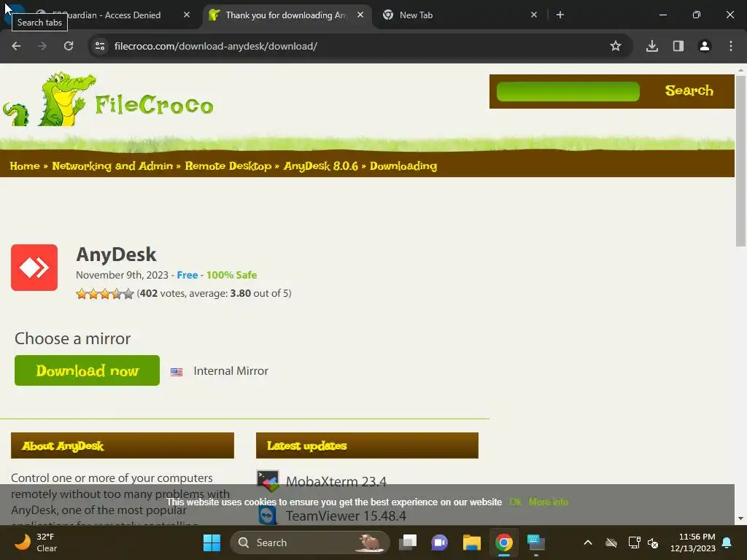Click the weather widget 32°F Clear

click(x=36, y=542)
